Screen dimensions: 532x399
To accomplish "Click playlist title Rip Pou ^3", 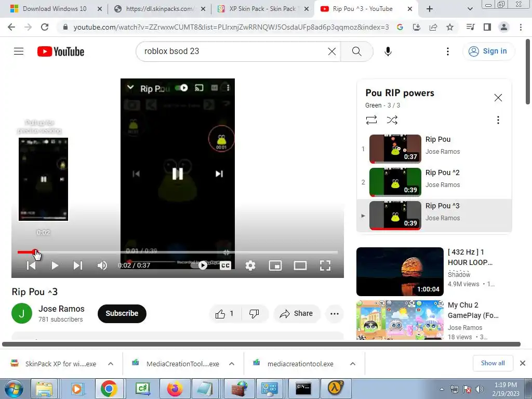I will pos(443,206).
